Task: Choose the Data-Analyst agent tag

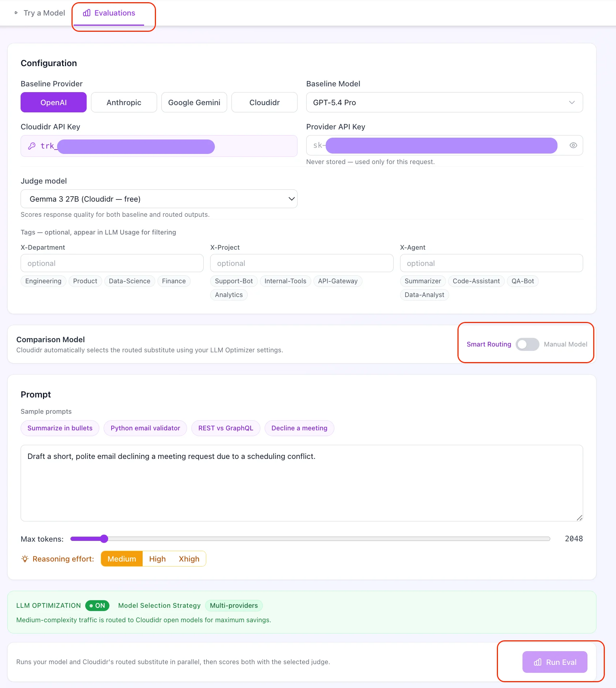Action: [x=424, y=295]
